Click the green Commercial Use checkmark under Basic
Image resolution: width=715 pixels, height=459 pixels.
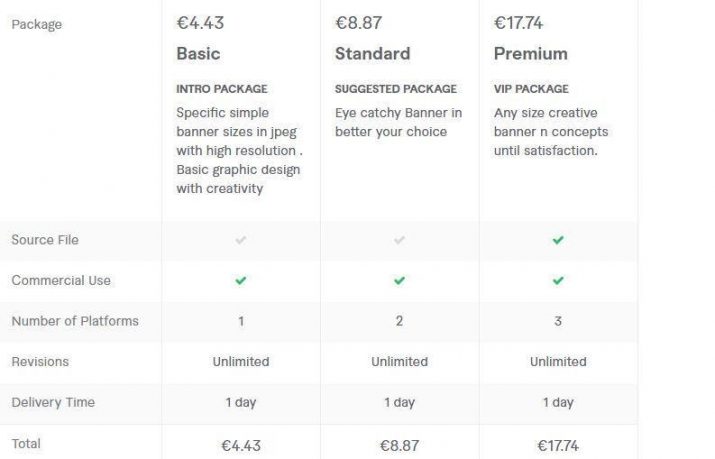pos(241,280)
